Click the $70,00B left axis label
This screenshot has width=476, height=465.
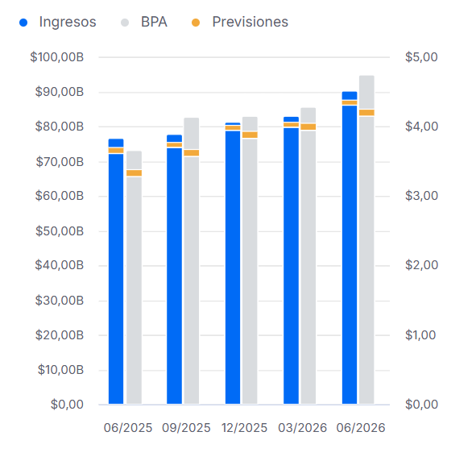coord(60,162)
